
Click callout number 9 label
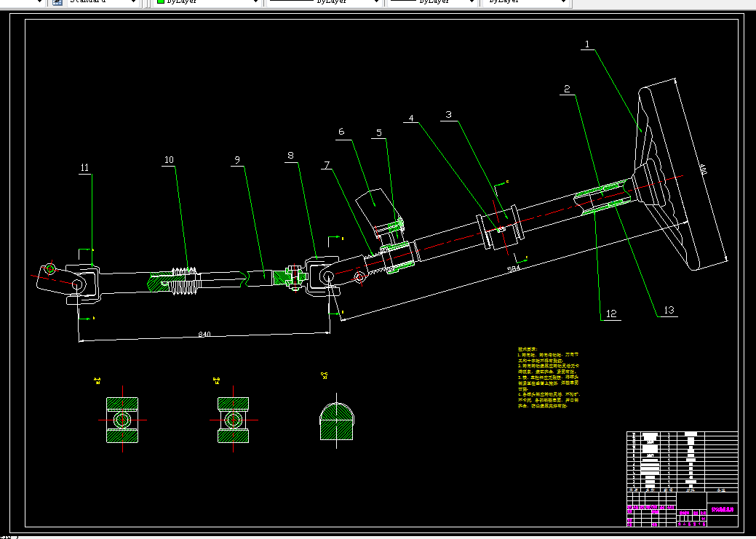tap(236, 159)
